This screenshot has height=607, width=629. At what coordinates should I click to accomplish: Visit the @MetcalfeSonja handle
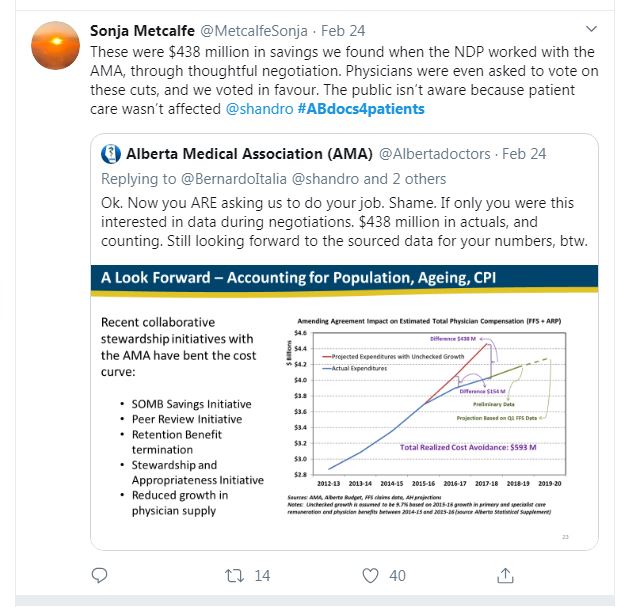(256, 29)
